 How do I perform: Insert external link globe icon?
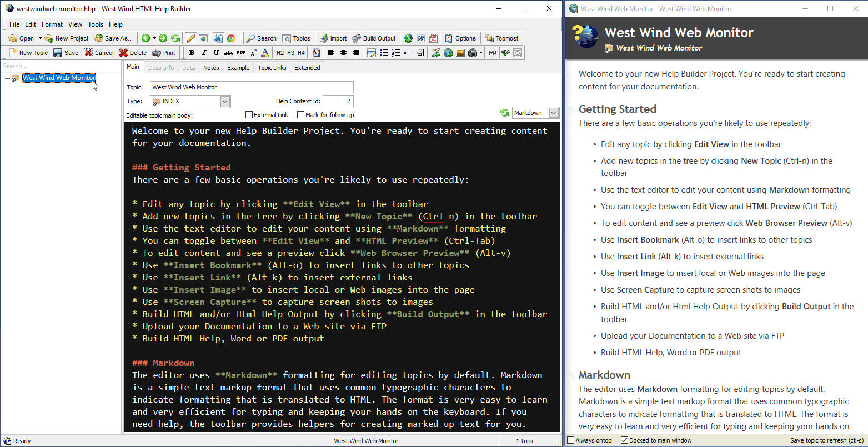point(448,53)
